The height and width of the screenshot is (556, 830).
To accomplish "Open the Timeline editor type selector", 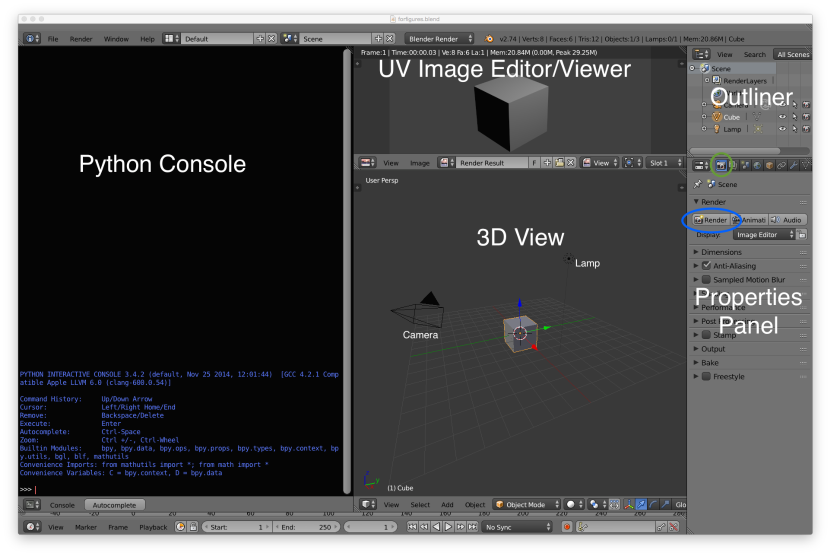I will (33, 527).
